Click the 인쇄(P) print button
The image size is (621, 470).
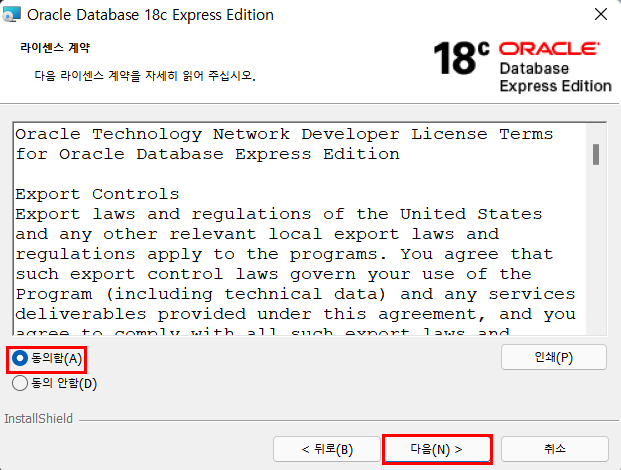click(x=554, y=357)
